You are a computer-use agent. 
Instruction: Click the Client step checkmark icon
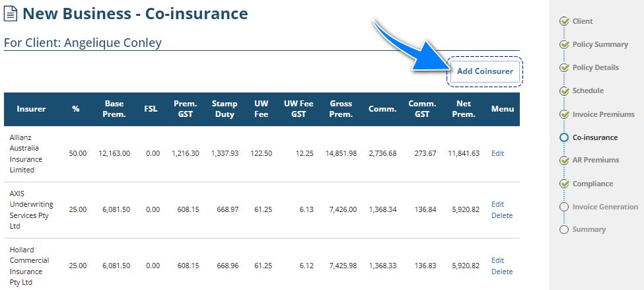(564, 21)
